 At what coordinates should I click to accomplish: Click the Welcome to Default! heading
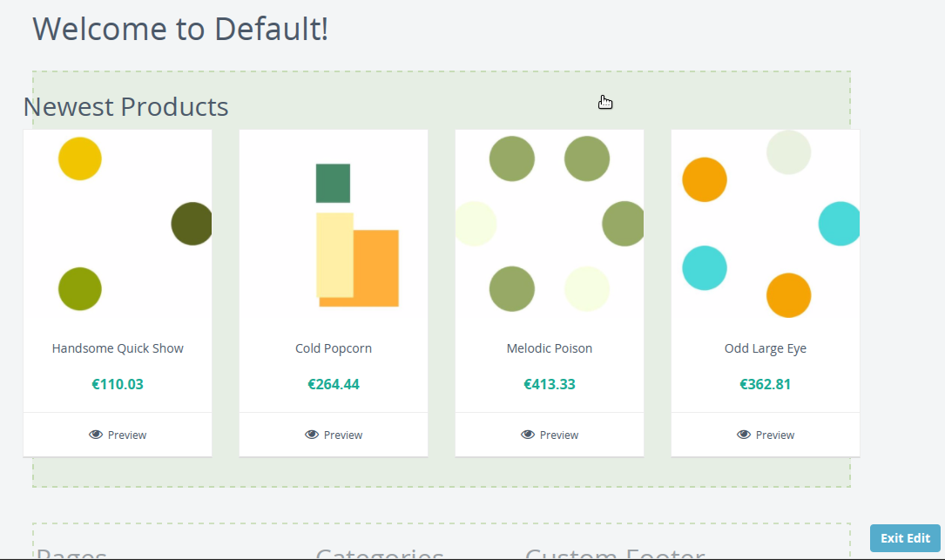pyautogui.click(x=180, y=29)
